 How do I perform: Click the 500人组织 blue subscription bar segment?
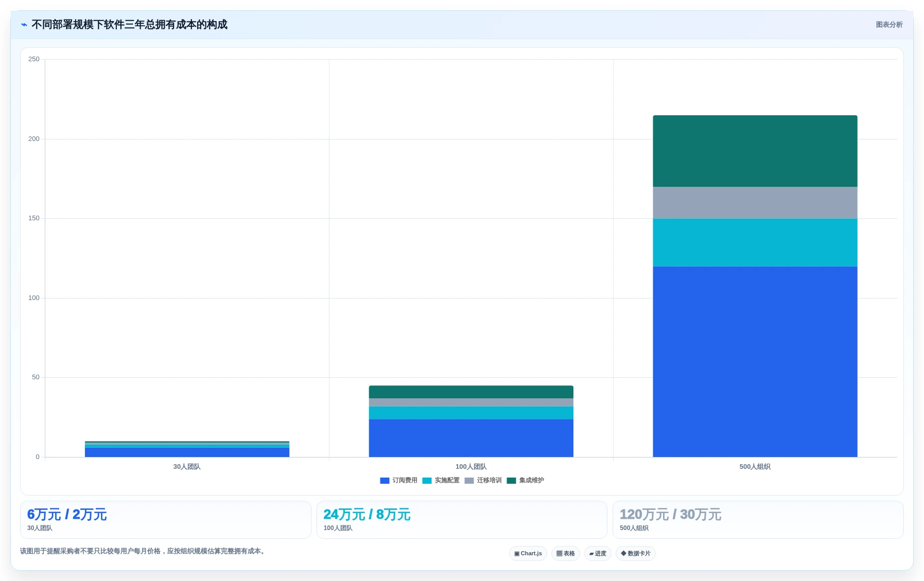[755, 361]
